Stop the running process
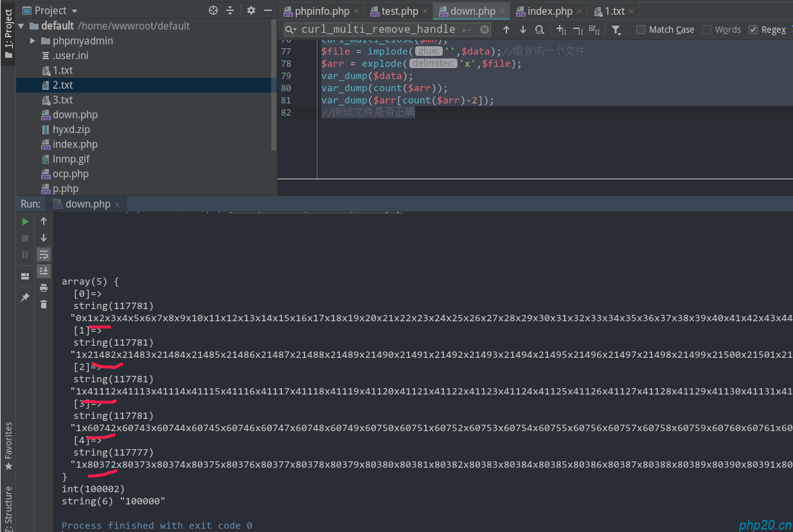Screen dimensions: 793x532 tap(25, 238)
